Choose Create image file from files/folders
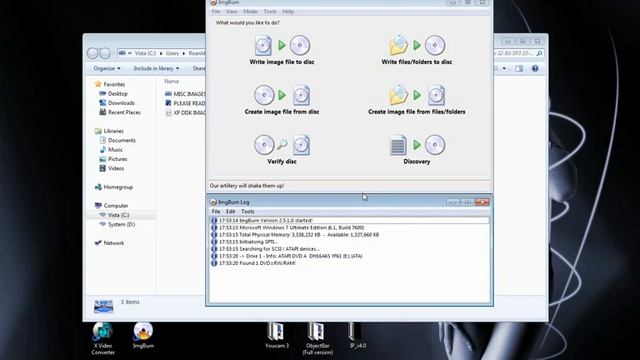The image size is (640, 360). click(417, 100)
